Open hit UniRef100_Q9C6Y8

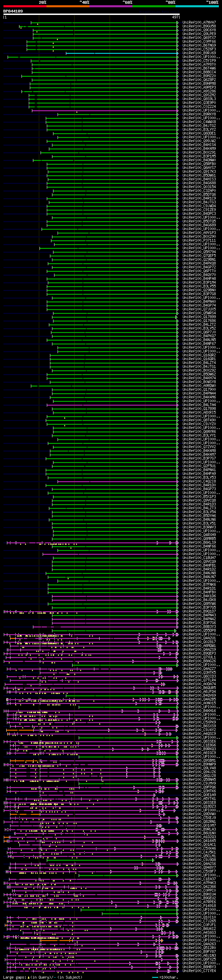pos(199,30)
